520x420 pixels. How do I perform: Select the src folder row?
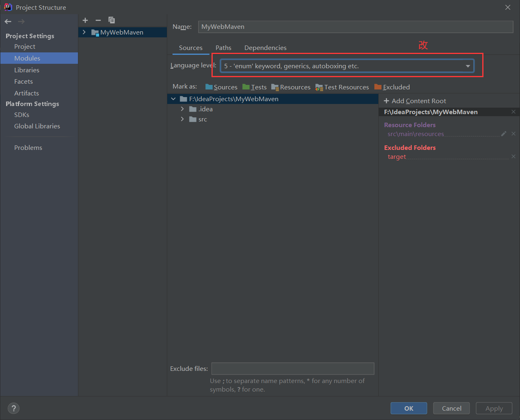272,119
